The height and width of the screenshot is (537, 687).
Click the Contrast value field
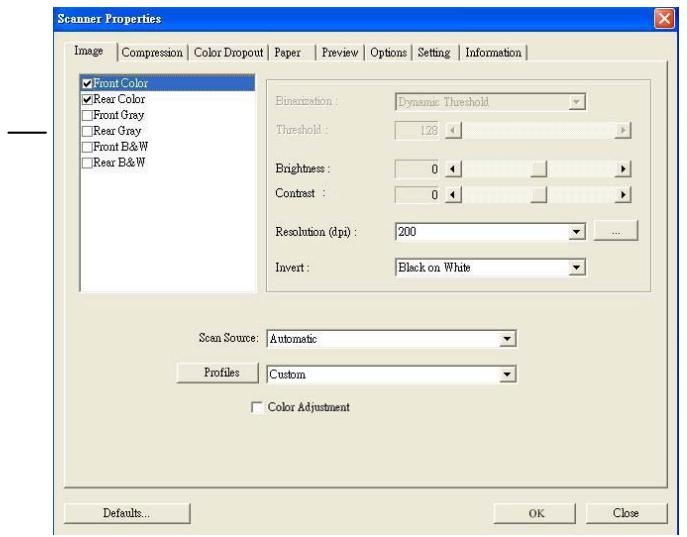click(x=417, y=194)
